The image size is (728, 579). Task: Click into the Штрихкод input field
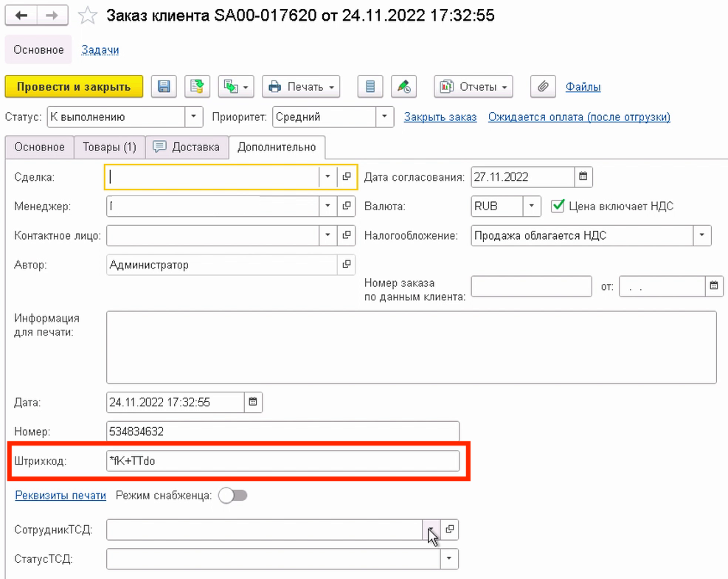[x=282, y=460]
